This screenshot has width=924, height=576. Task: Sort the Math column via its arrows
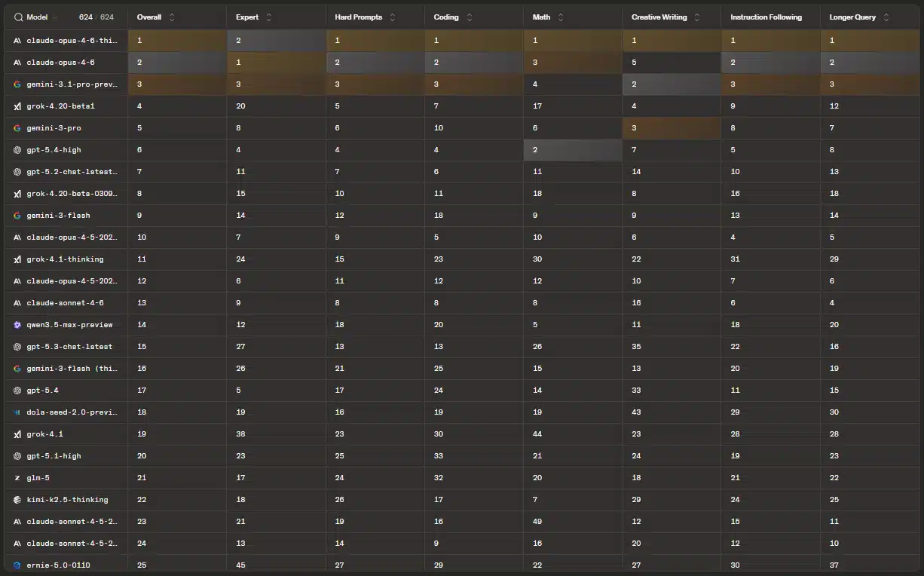[x=561, y=17]
